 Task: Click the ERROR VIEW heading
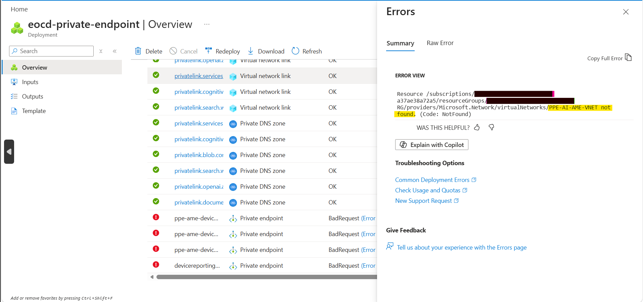point(410,76)
